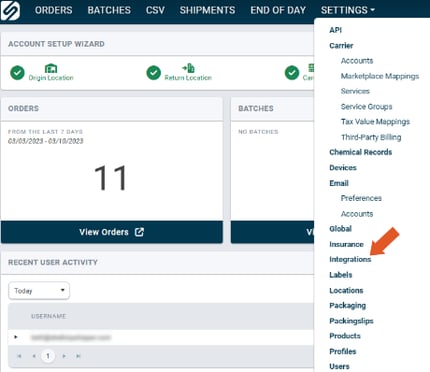Open carrier Services settings
Viewport: 430px width, 372px height.
[x=355, y=91]
